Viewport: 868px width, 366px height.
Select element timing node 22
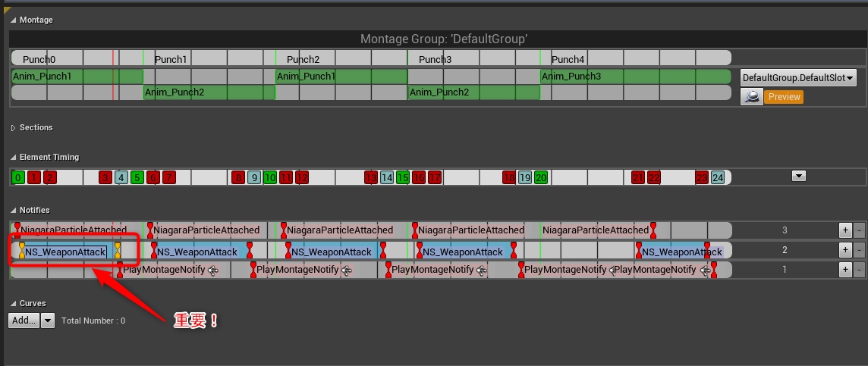(x=654, y=177)
